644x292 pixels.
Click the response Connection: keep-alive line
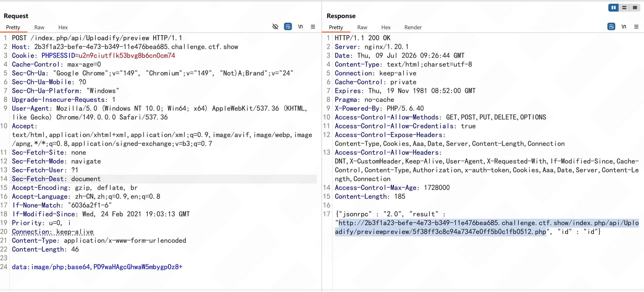(376, 73)
